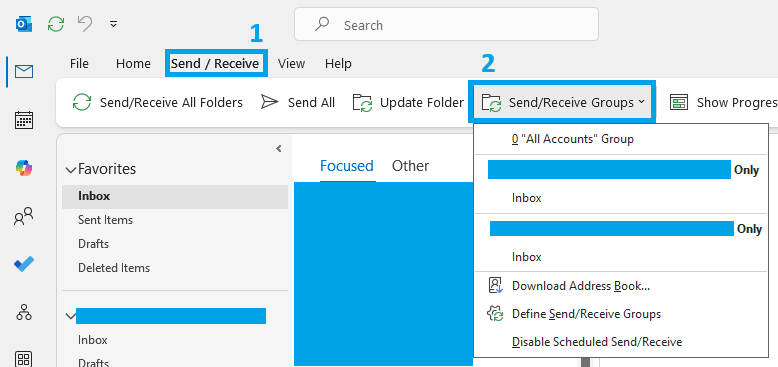
Task: Select the first account Only menu entry
Action: [x=621, y=170]
